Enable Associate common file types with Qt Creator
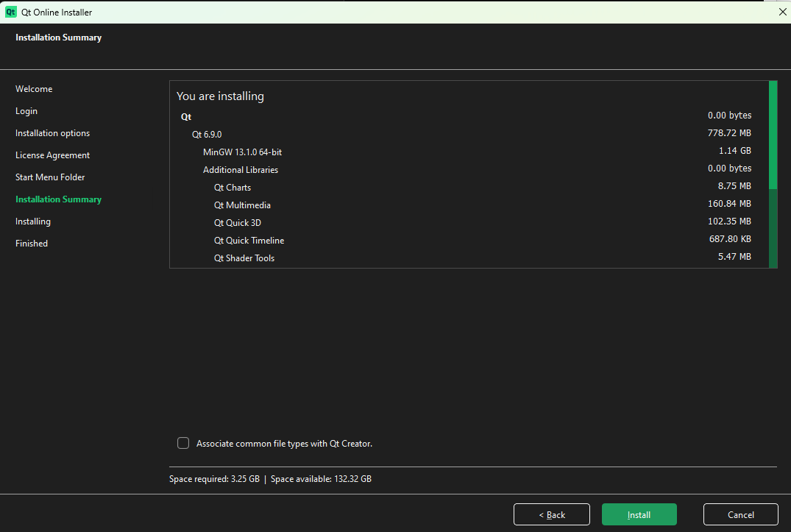 point(183,443)
